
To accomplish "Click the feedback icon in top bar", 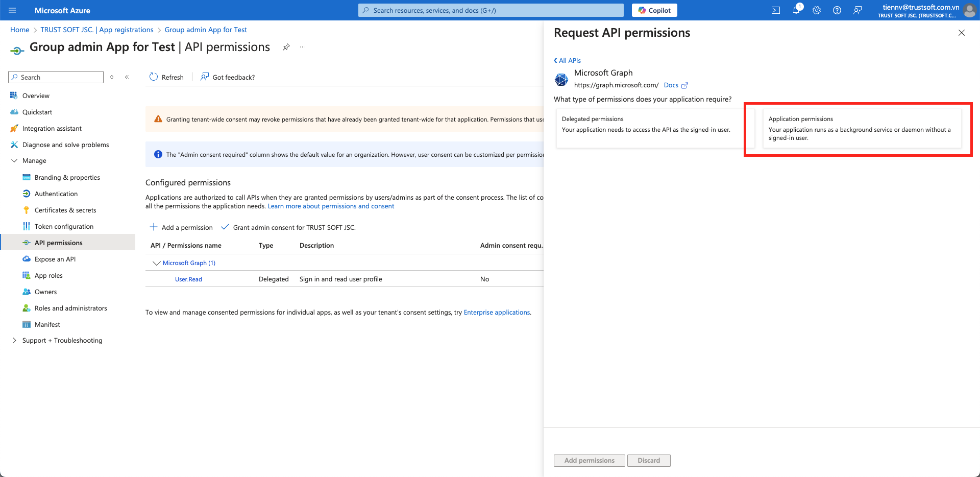I will 857,10.
